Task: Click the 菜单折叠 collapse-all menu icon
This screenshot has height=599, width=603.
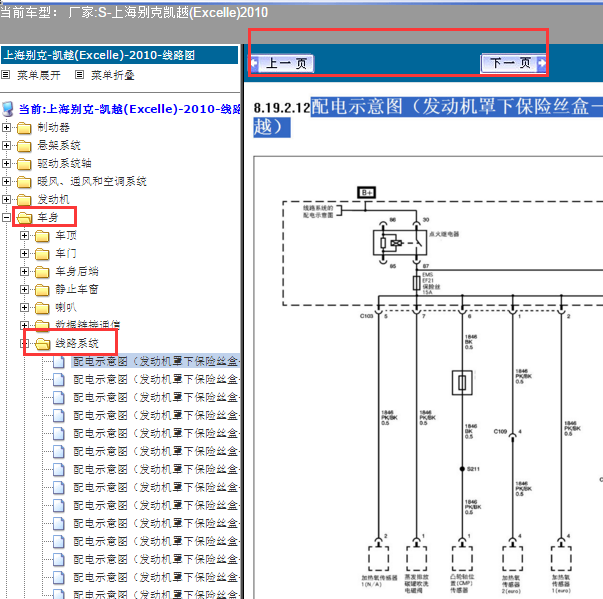Action: click(x=80, y=75)
